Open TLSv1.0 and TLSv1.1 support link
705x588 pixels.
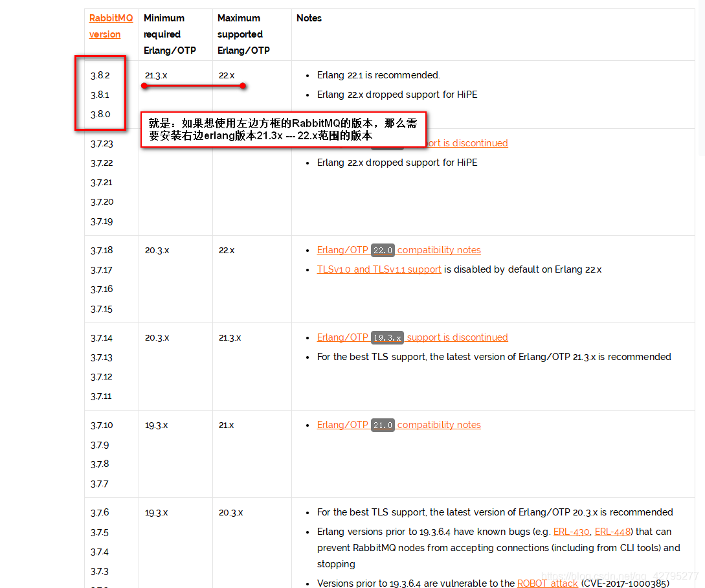379,269
